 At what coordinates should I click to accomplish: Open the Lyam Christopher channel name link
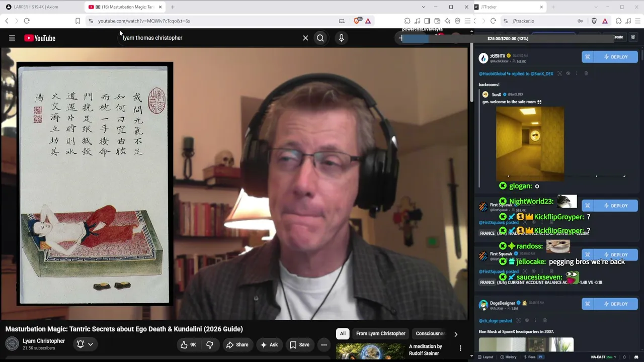44,341
